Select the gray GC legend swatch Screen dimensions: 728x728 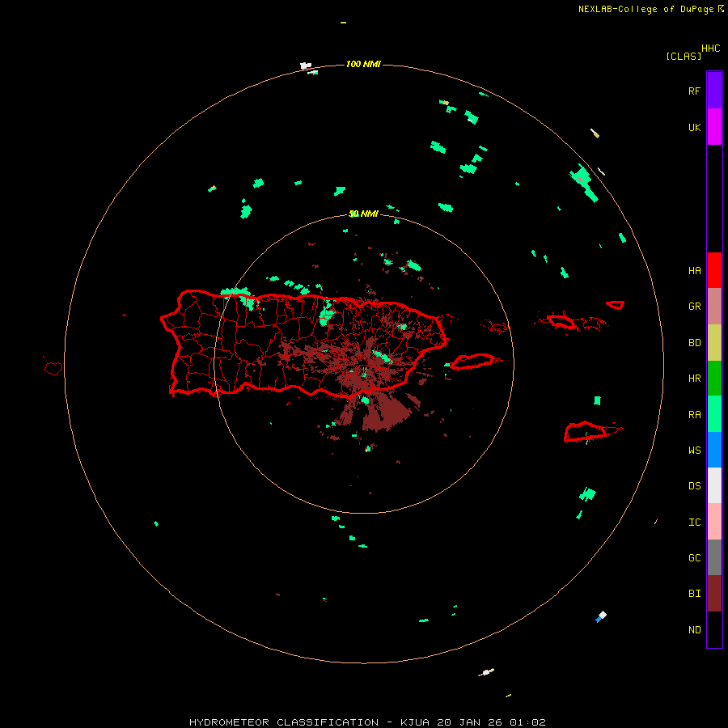tap(714, 557)
